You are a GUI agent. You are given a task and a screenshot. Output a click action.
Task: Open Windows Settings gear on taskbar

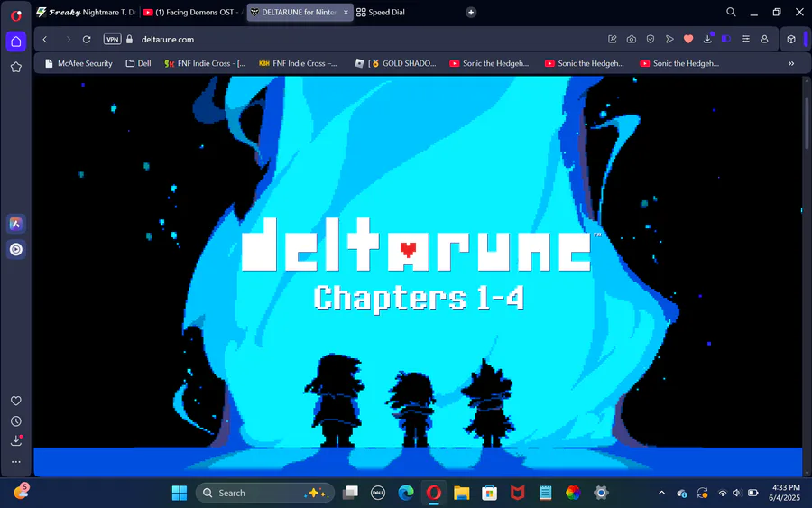[x=601, y=493]
